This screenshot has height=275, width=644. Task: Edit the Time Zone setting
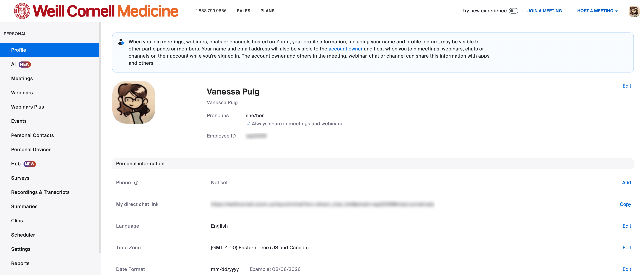click(627, 248)
